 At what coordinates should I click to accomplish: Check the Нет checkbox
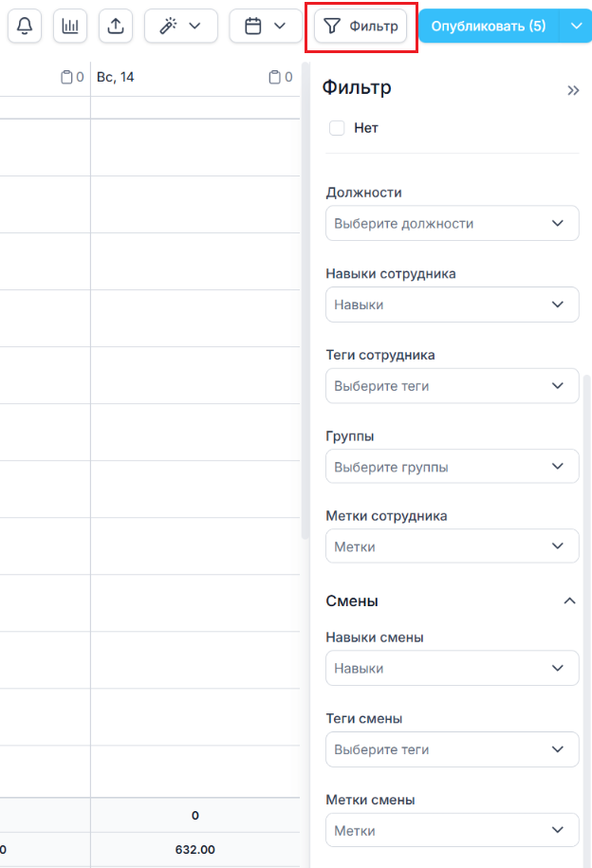pos(337,128)
